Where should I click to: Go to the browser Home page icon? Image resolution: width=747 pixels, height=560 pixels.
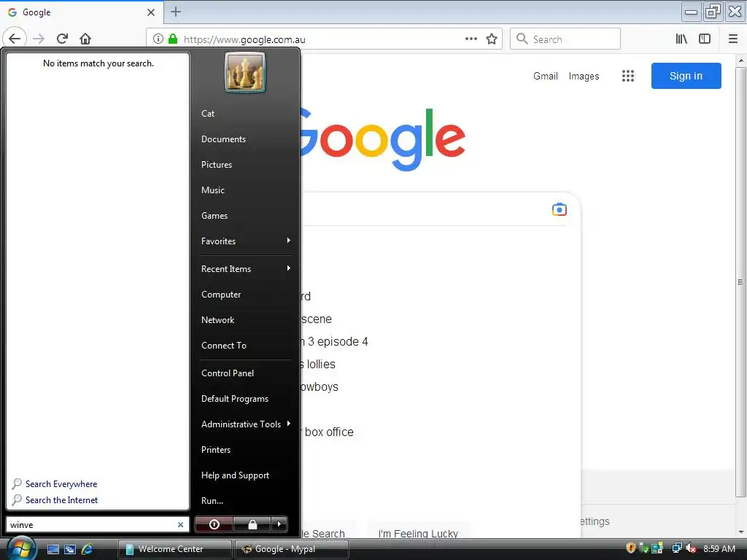click(85, 39)
